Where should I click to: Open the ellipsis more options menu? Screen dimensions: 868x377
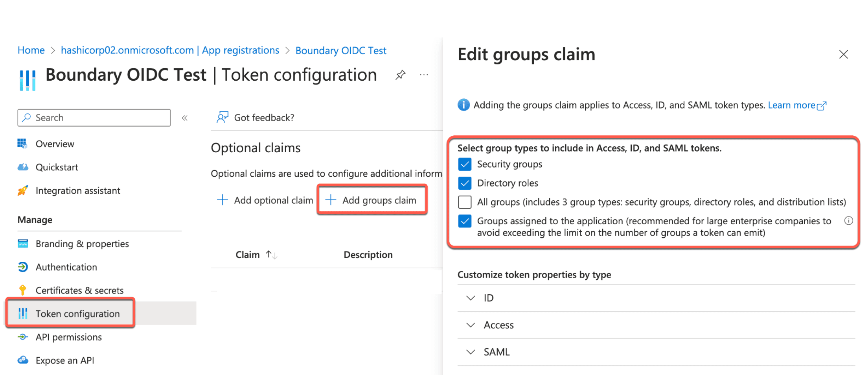pos(424,75)
